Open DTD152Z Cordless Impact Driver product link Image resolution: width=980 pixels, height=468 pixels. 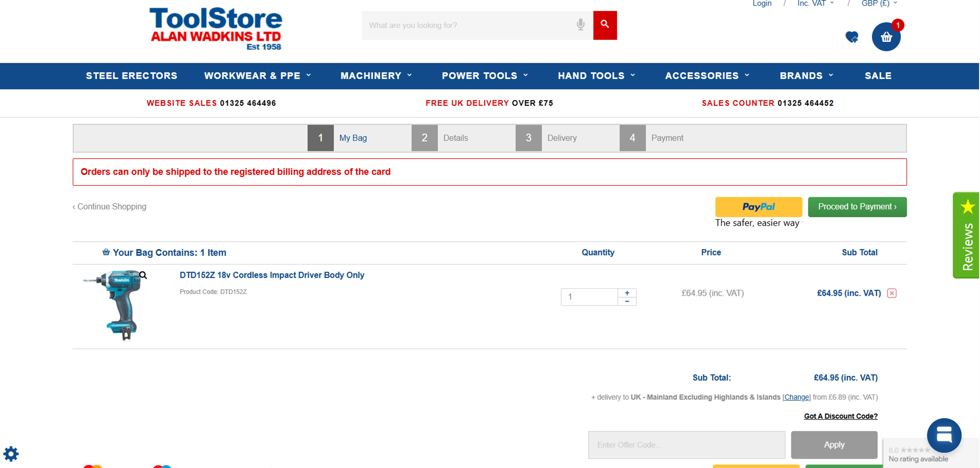click(272, 275)
